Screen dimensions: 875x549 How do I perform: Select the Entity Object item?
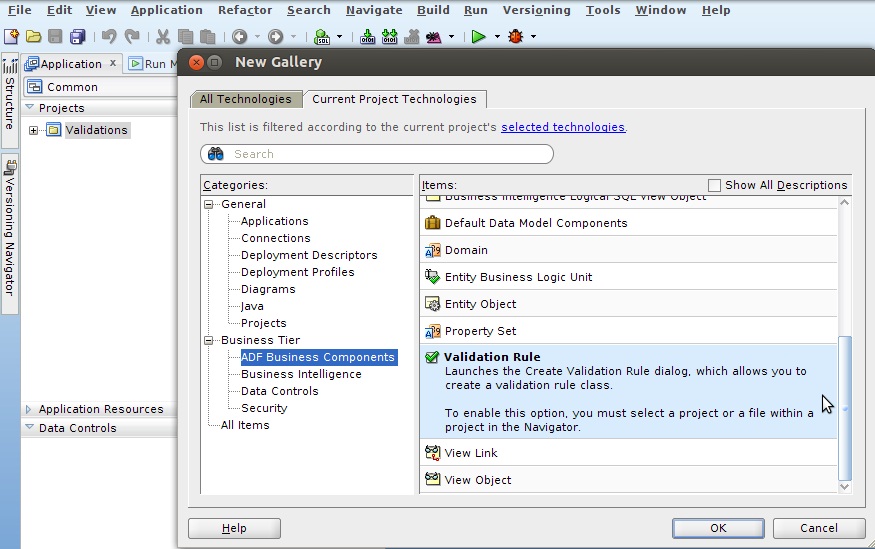coord(480,304)
